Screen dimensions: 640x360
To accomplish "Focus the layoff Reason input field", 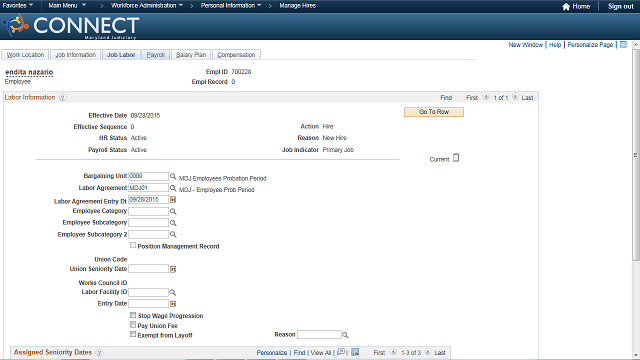I will point(319,335).
